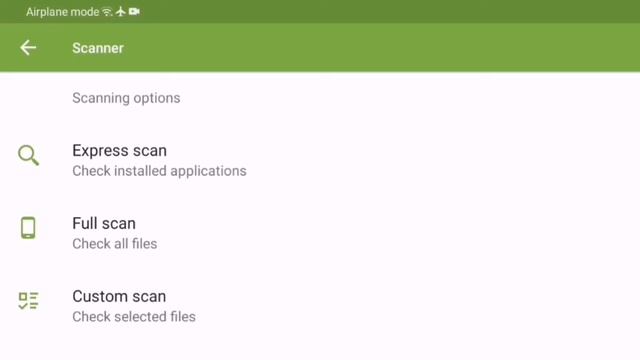Click 'Check installed applications' description
Viewport: 640px width, 360px height.
(159, 171)
